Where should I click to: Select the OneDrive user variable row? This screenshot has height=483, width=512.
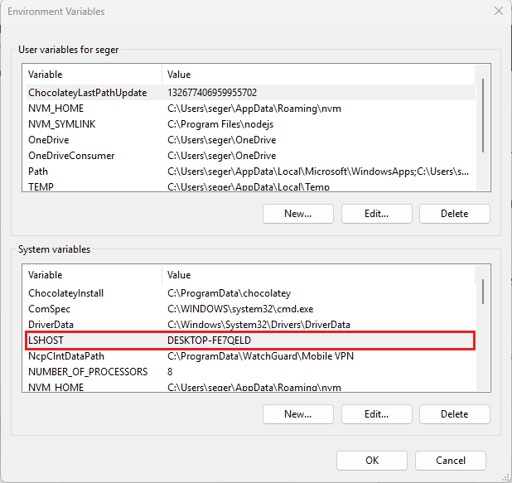click(251, 140)
